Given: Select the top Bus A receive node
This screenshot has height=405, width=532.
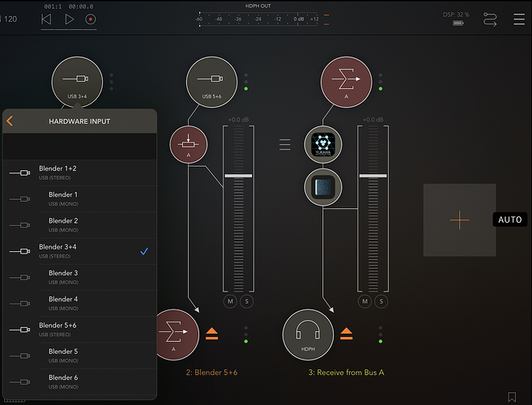Looking at the screenshot, I should point(346,82).
